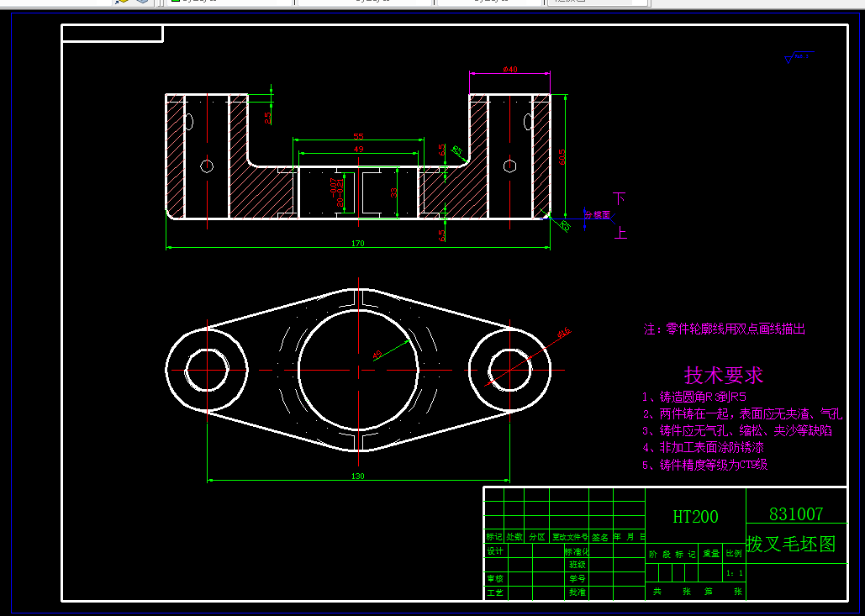The height and width of the screenshot is (616, 865).
Task: Click the 130 center distance dimension
Action: [x=358, y=476]
